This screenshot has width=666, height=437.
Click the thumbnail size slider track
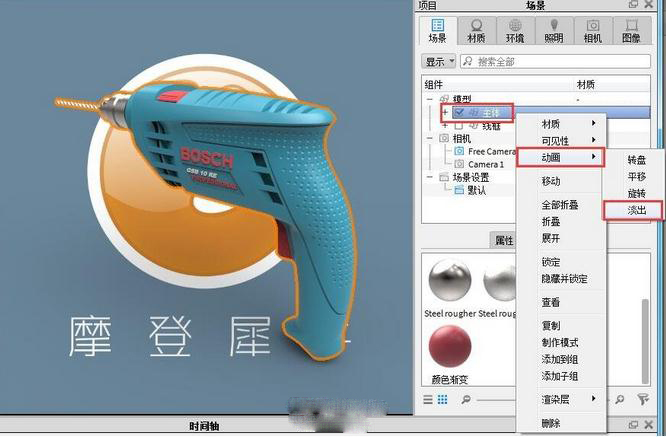496,400
